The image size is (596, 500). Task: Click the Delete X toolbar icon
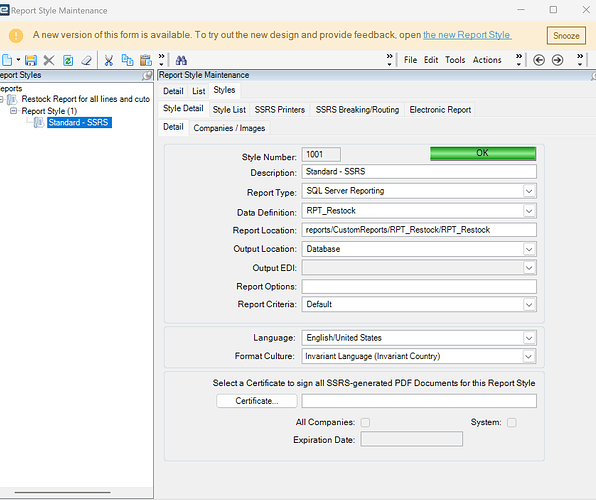[49, 60]
